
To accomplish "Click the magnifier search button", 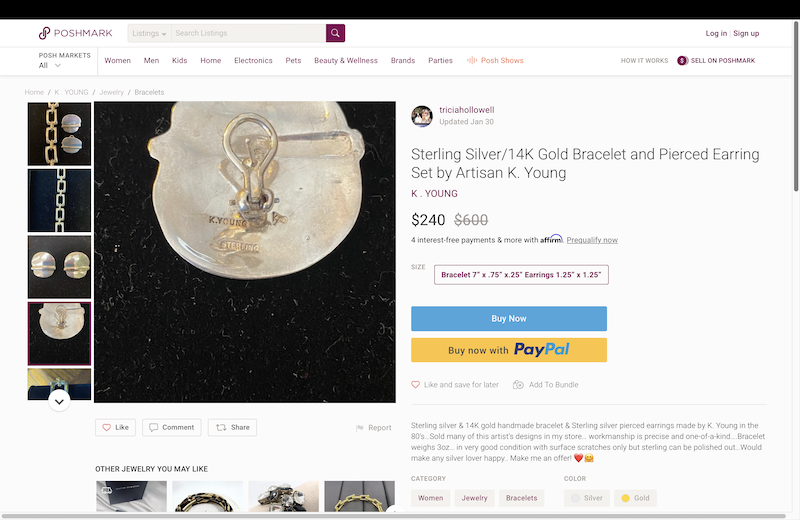I will pyautogui.click(x=335, y=33).
